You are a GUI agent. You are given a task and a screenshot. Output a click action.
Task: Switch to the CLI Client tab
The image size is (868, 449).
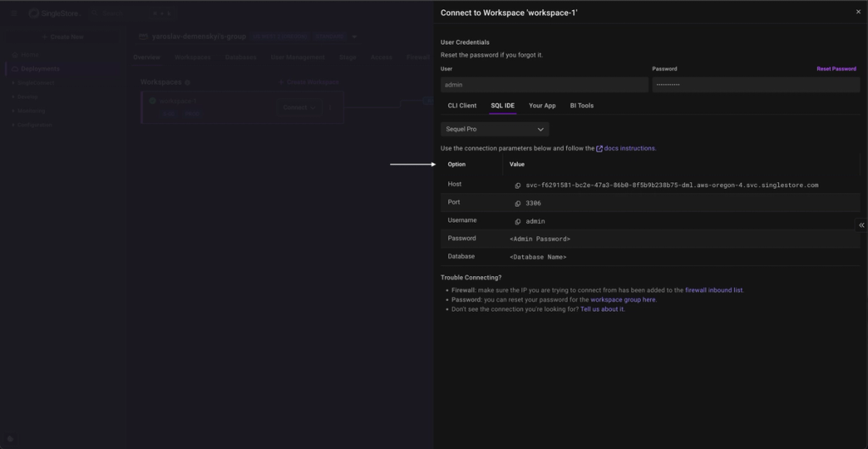click(462, 106)
